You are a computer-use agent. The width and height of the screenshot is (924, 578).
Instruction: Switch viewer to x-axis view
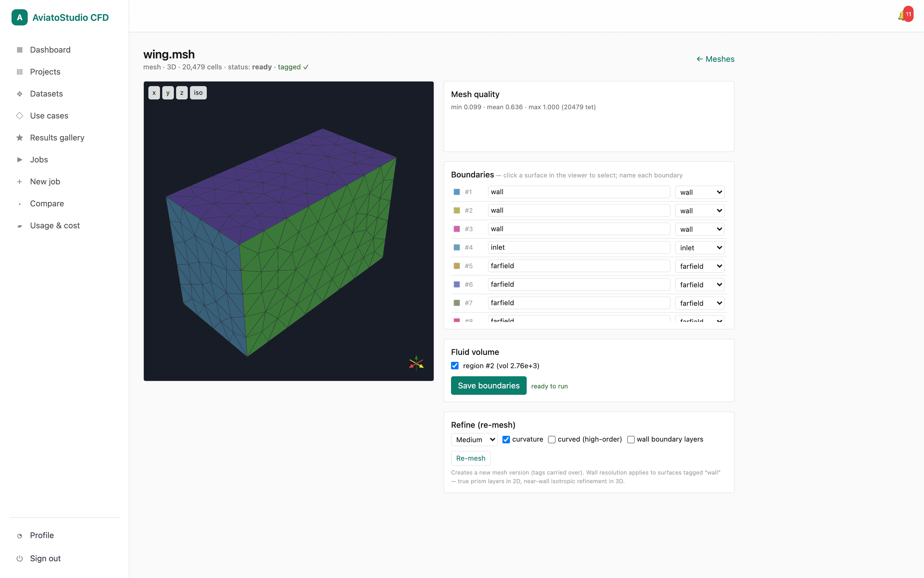point(154,93)
